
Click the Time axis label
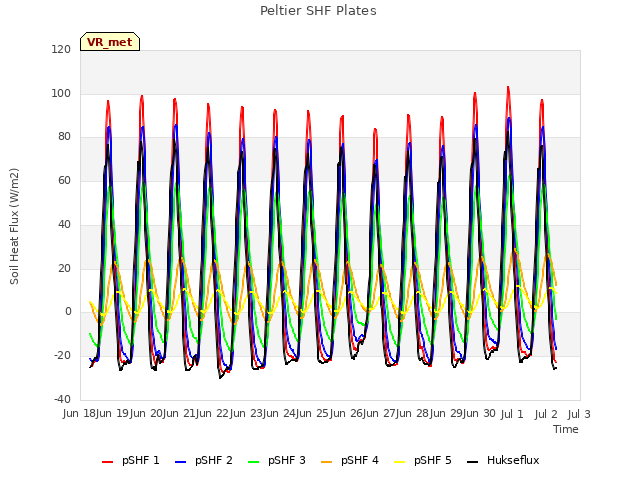coord(566,429)
